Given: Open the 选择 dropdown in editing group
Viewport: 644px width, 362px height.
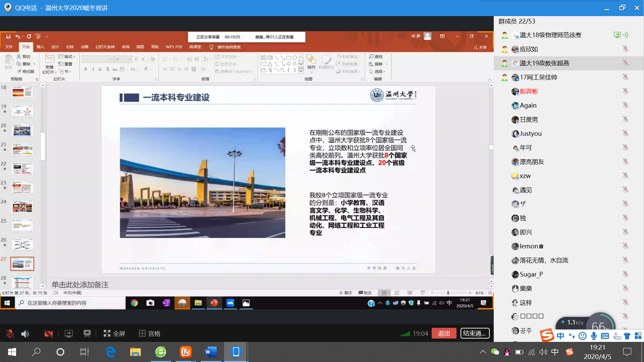Looking at the screenshot, I should pyautogui.click(x=379, y=71).
